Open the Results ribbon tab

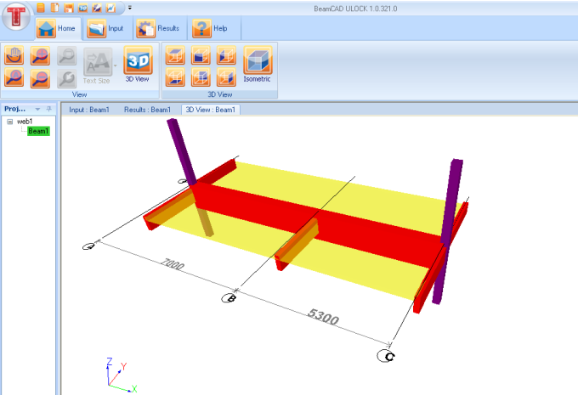(x=158, y=28)
